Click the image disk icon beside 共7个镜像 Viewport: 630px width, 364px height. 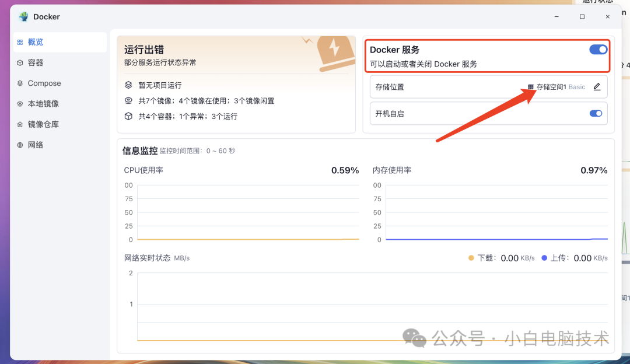(x=128, y=100)
